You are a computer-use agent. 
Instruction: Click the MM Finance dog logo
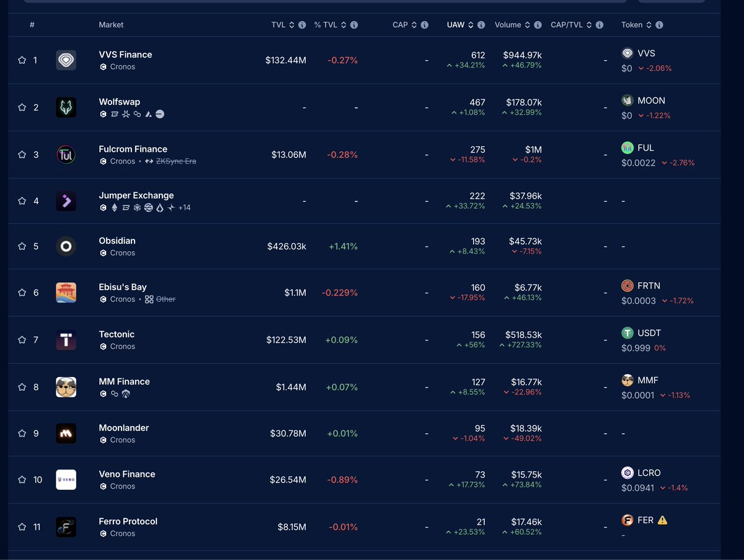click(x=66, y=387)
